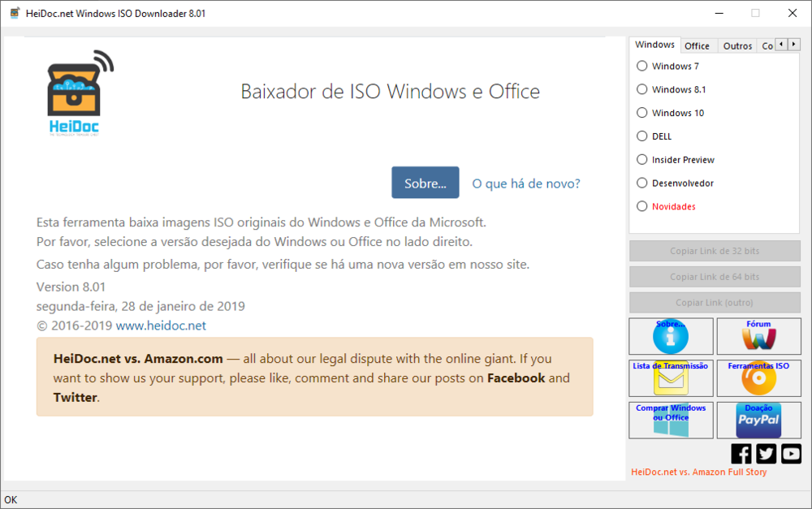Click the blue Sobre... button
Screen dimensions: 812x509
425,183
